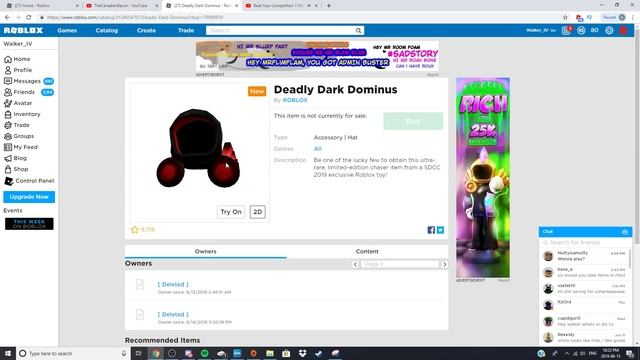Click the Roblox search input field

pyautogui.click(x=280, y=31)
